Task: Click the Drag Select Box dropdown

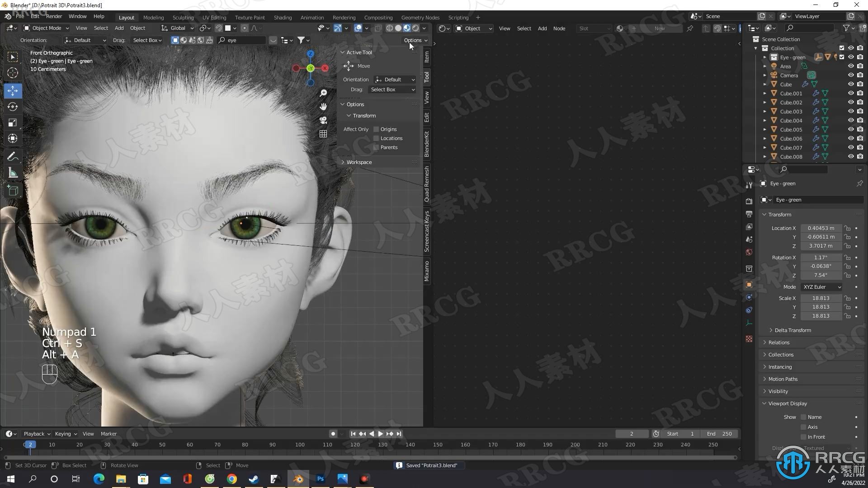Action: pos(391,89)
